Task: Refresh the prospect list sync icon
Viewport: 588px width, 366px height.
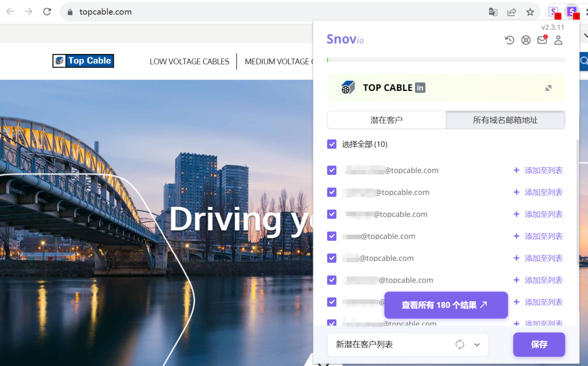Action: [460, 344]
